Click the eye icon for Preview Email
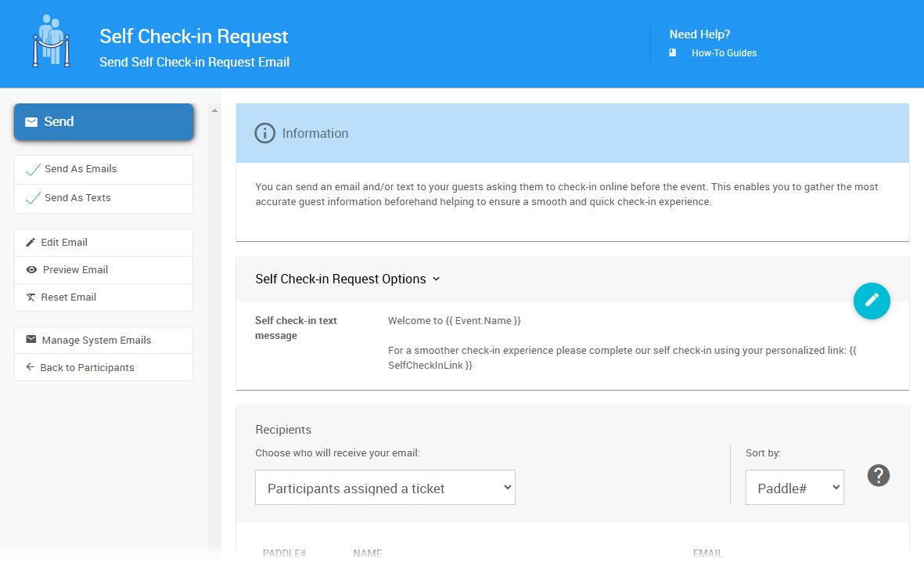The image size is (924, 566). point(31,270)
